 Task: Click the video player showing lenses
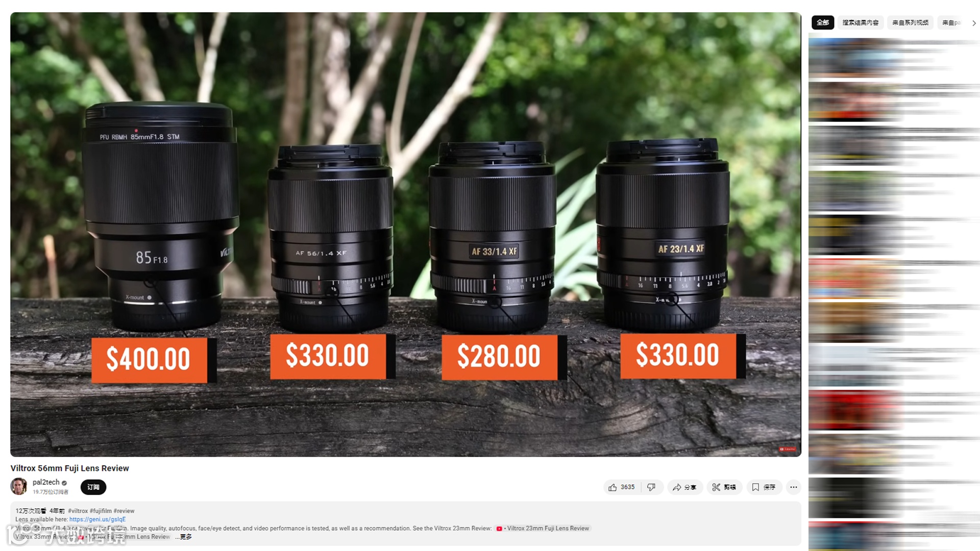406,234
